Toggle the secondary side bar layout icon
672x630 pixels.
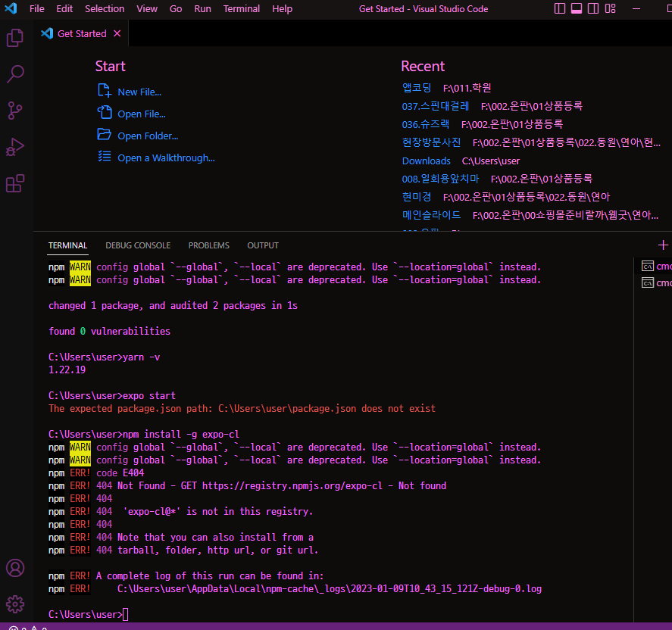click(593, 8)
